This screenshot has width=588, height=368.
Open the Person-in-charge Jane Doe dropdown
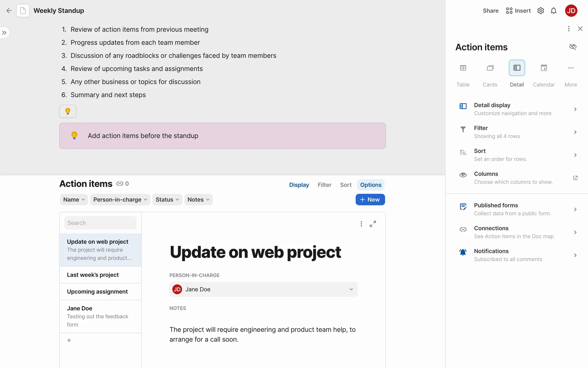tap(263, 289)
